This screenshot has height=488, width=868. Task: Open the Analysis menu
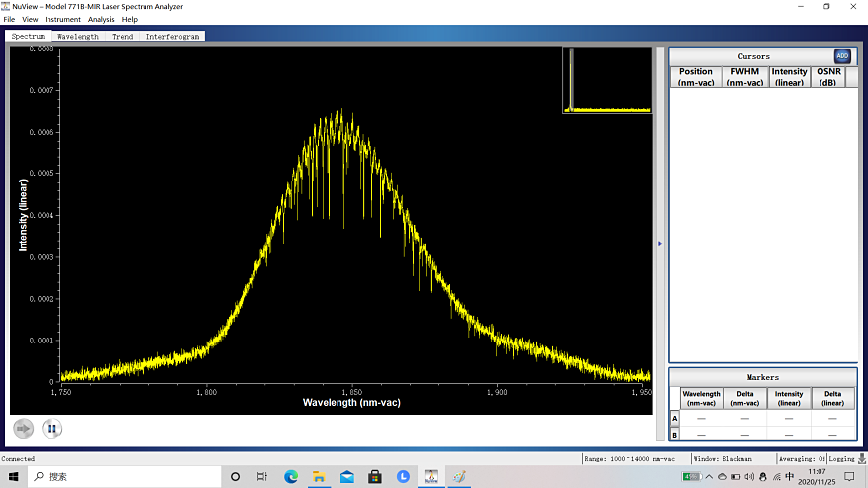101,19
